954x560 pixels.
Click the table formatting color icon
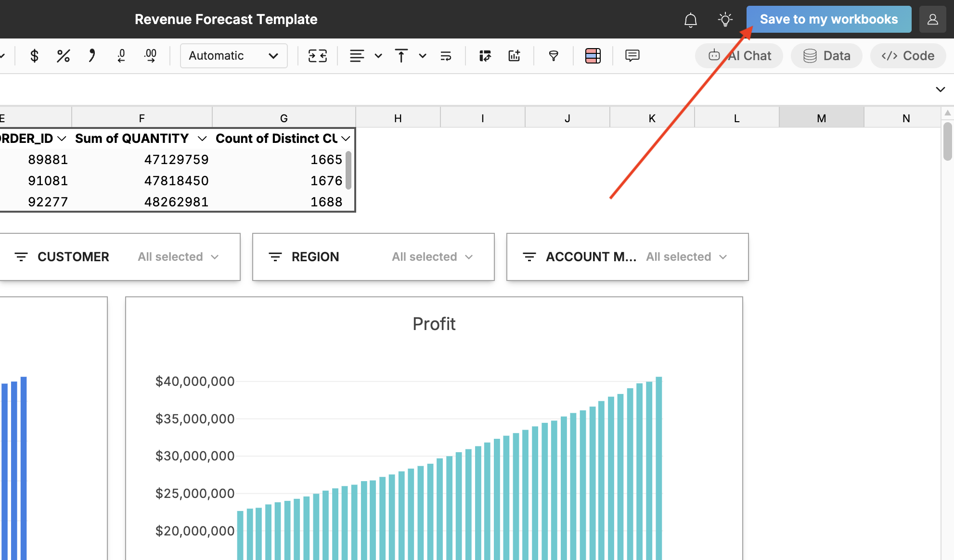pyautogui.click(x=593, y=56)
